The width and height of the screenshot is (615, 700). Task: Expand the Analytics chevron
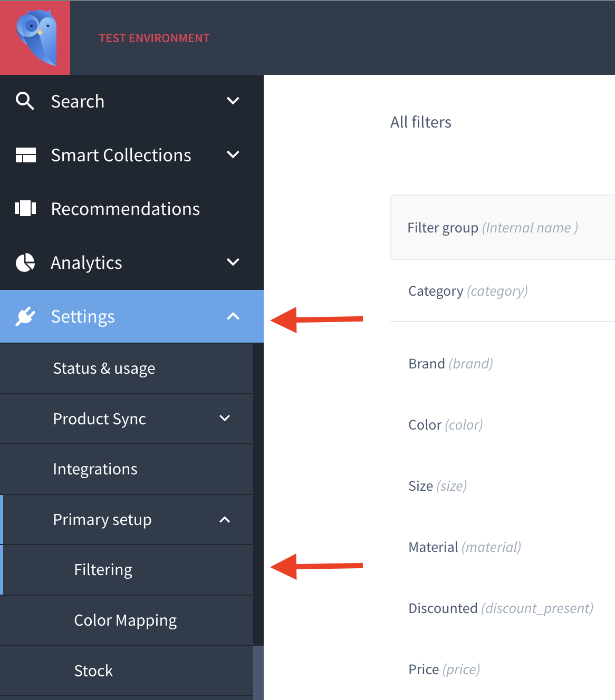pos(233,262)
